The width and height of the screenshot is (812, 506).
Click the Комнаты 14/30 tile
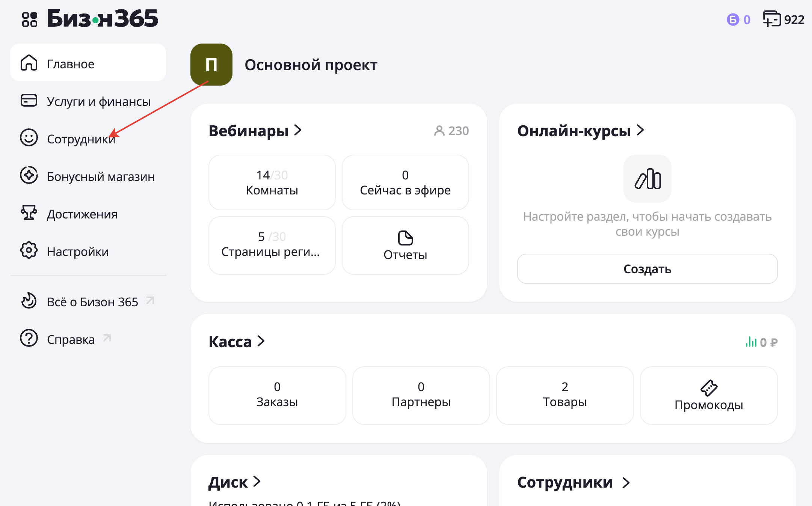tap(272, 182)
